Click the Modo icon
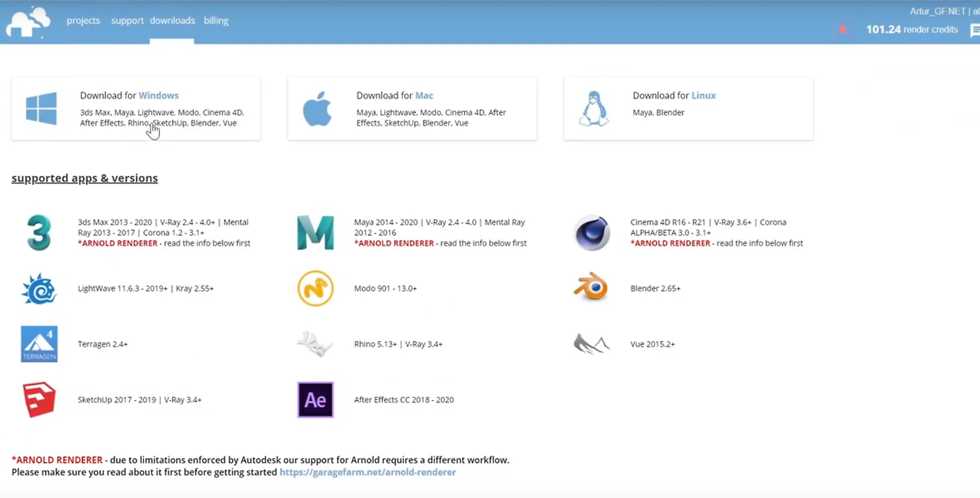Viewport: 980px width, 498px height. 315,288
